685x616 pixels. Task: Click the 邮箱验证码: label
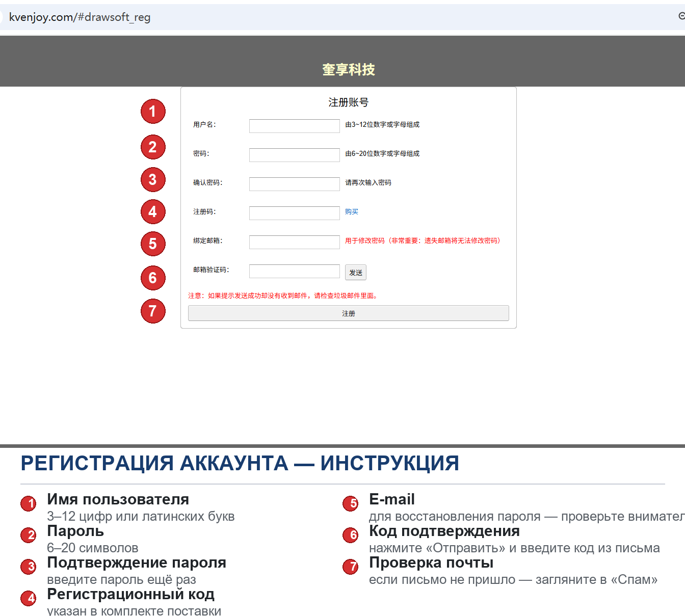tap(211, 270)
